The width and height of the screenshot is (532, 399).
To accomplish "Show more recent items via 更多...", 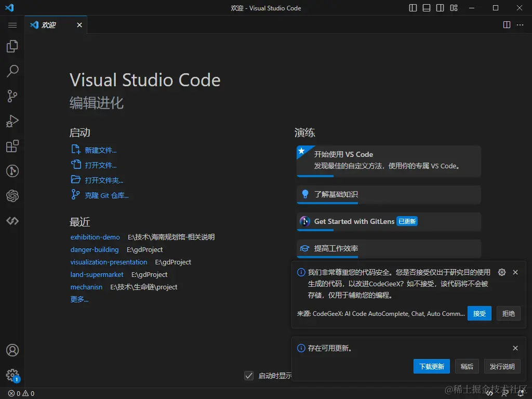I will coord(79,299).
